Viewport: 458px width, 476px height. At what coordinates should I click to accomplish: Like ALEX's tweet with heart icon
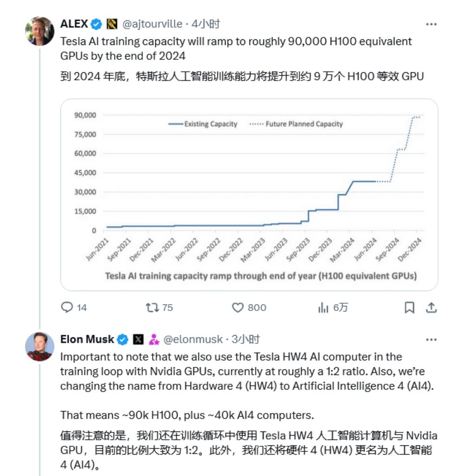237,307
